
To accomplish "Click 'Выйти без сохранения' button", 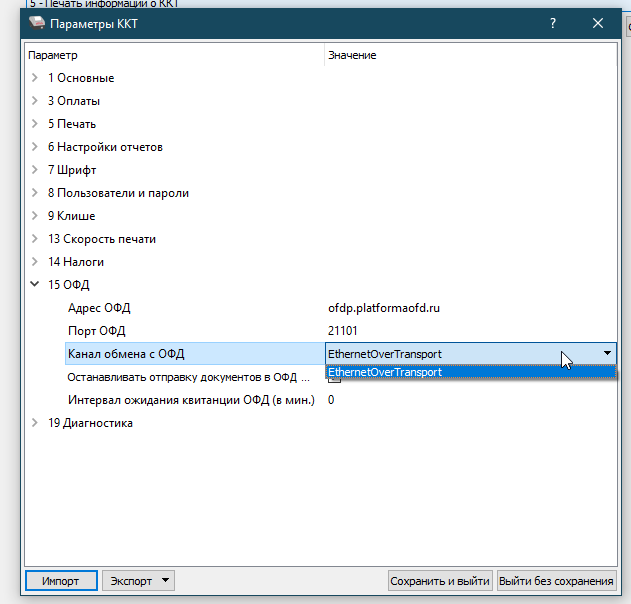I will (556, 581).
